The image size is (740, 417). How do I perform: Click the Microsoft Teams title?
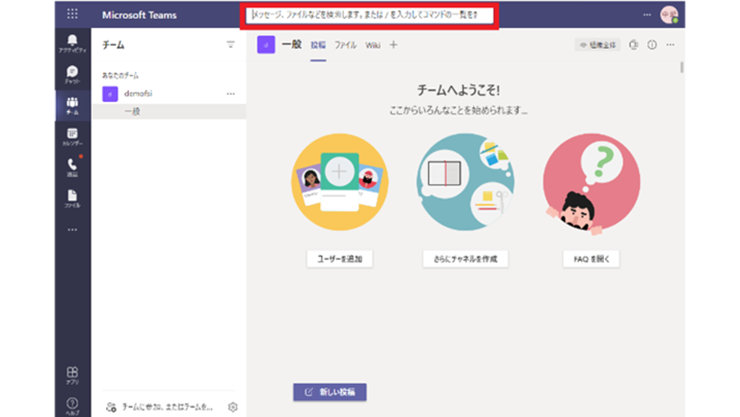point(139,15)
